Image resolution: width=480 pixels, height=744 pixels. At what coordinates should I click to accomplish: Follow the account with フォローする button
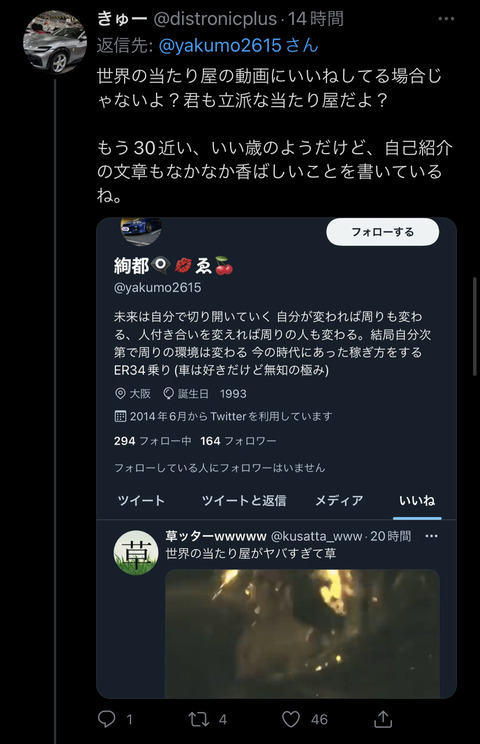383,232
